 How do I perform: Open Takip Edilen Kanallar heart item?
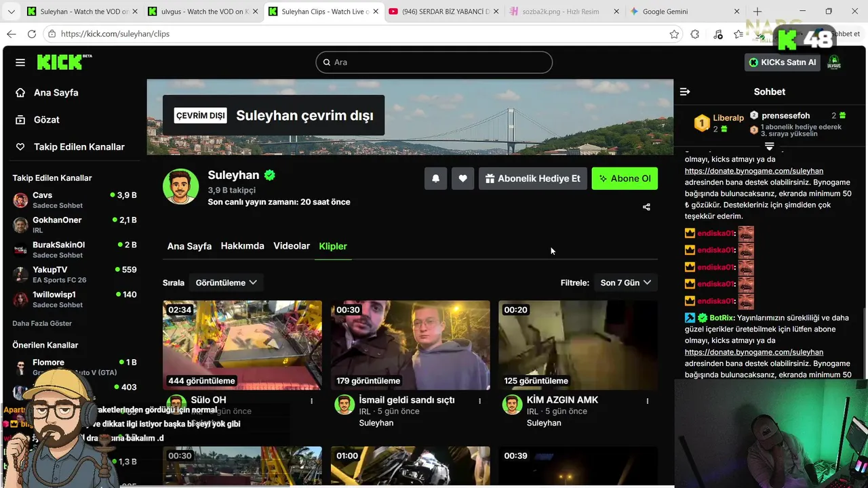[x=69, y=147]
